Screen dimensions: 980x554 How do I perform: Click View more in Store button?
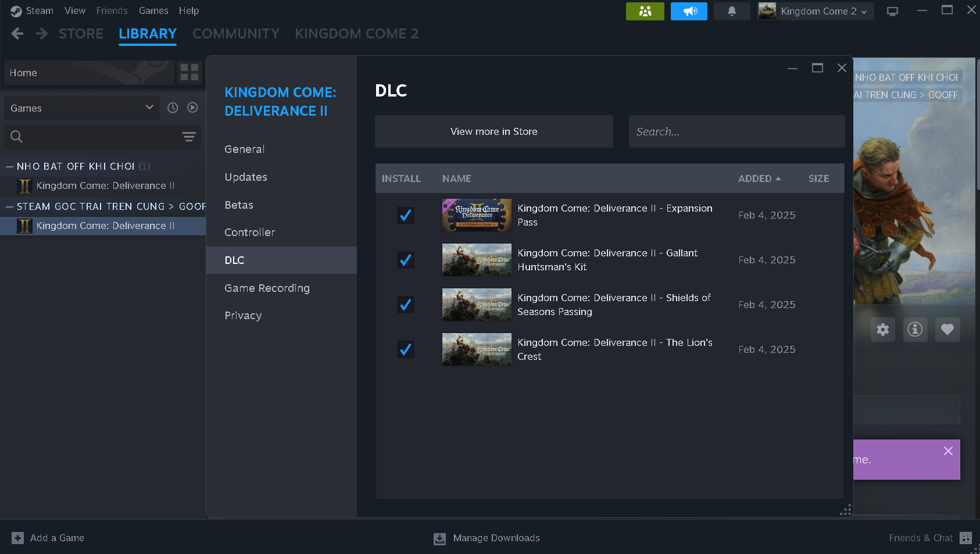[494, 131]
